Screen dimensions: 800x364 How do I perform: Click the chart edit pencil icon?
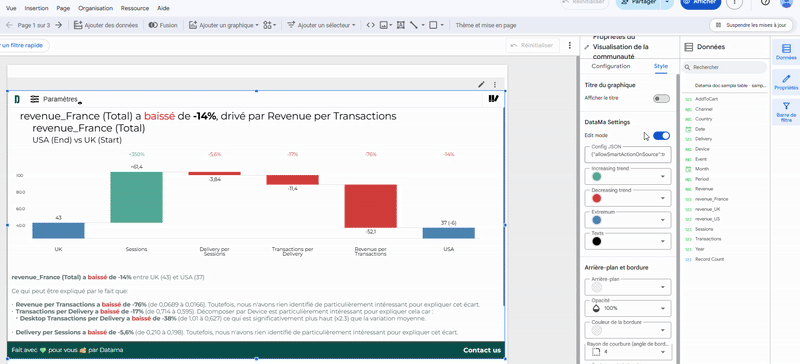(481, 84)
